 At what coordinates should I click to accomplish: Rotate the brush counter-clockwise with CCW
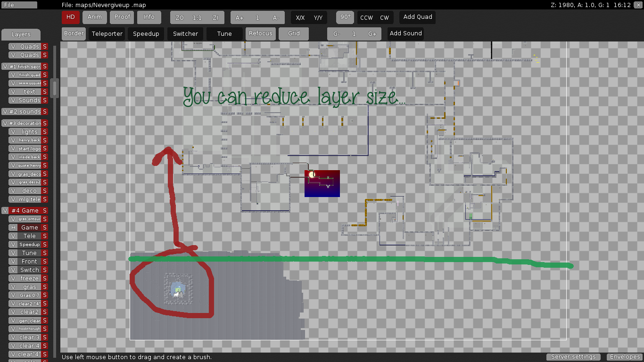(366, 17)
